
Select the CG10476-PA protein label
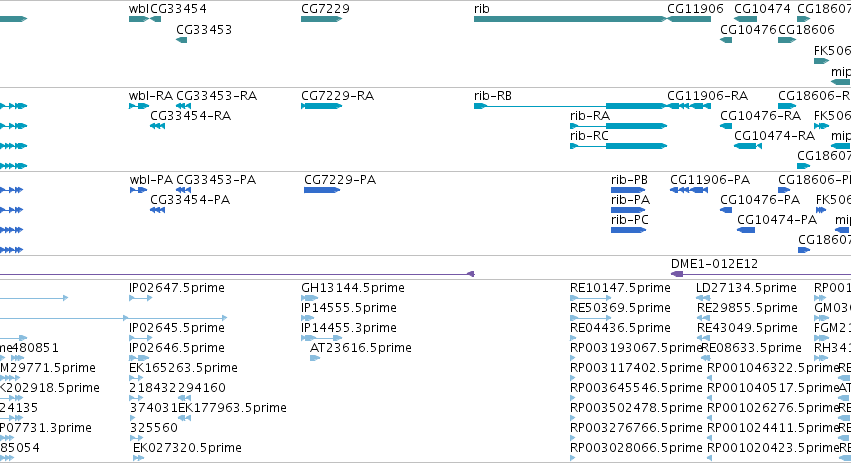pyautogui.click(x=760, y=200)
